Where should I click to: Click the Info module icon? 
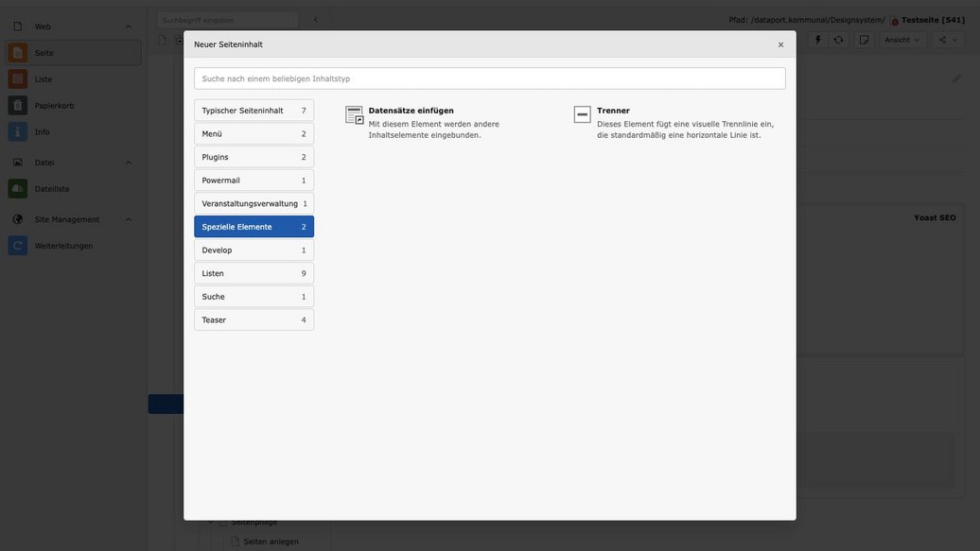coord(18,132)
